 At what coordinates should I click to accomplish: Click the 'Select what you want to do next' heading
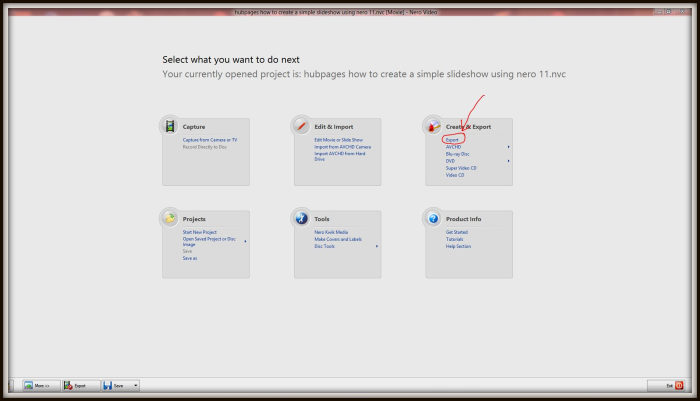[231, 59]
